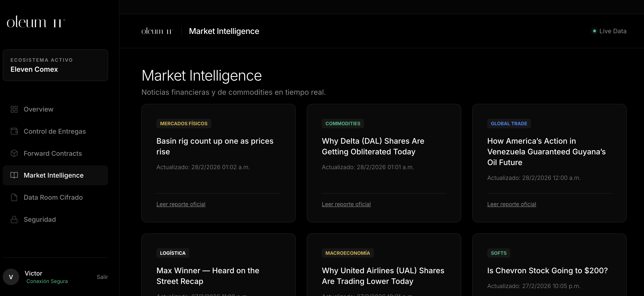Select the Market Intelligence book icon
The image size is (644, 296).
click(x=14, y=175)
